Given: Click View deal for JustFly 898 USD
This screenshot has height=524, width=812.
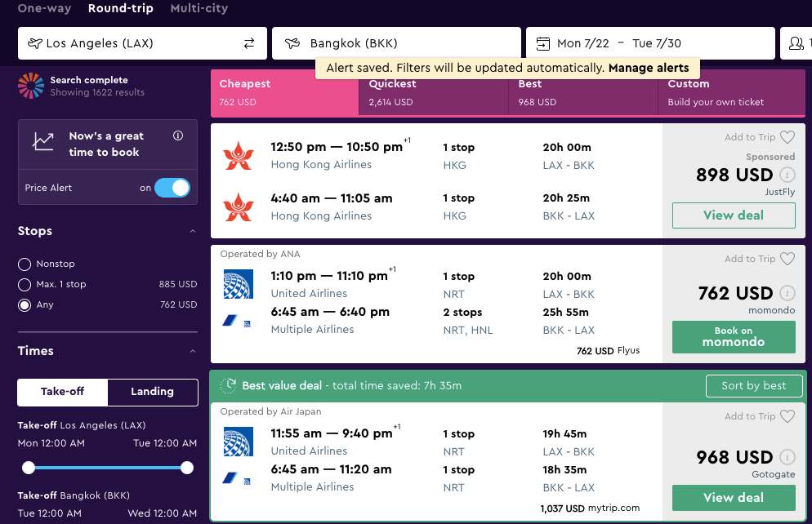Looking at the screenshot, I should 734,215.
